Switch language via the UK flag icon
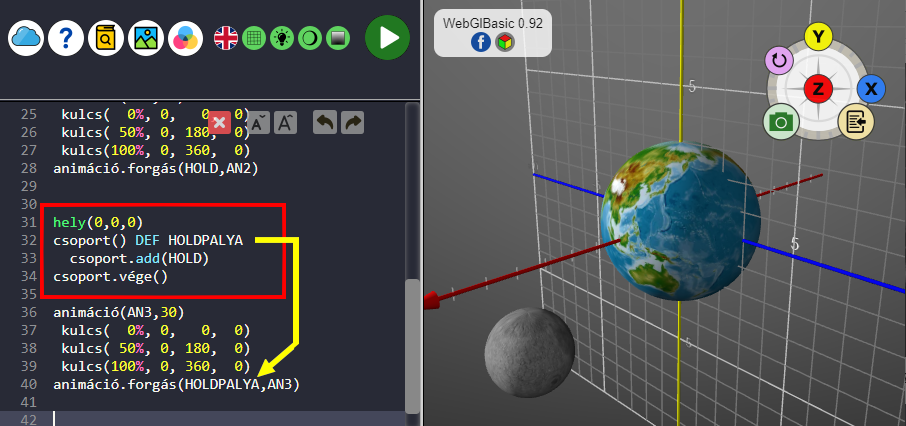The image size is (906, 426). pyautogui.click(x=226, y=38)
